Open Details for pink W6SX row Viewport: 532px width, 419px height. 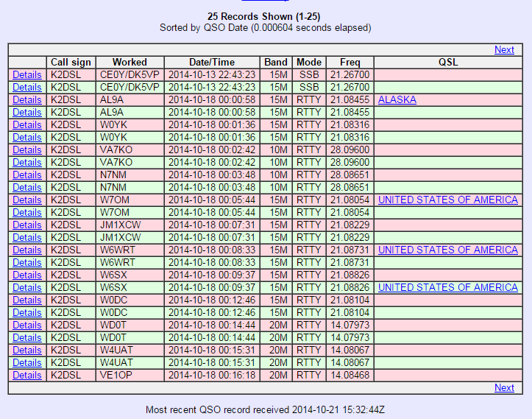click(27, 275)
